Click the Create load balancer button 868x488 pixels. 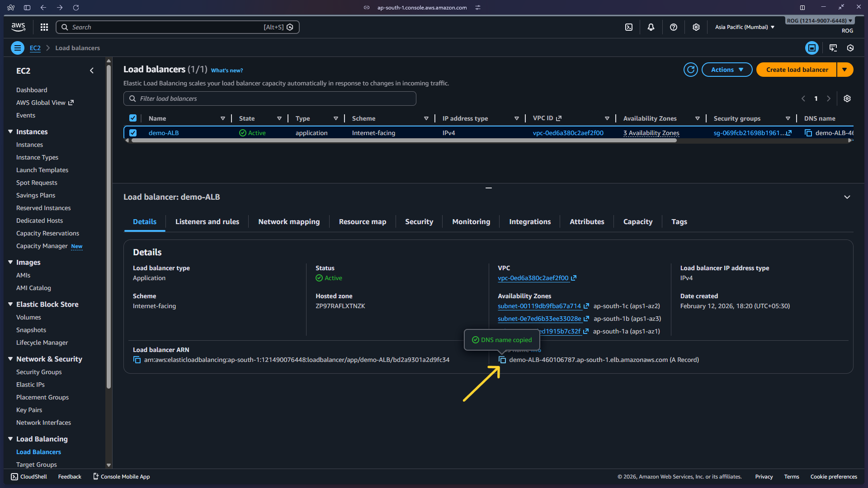tap(797, 70)
